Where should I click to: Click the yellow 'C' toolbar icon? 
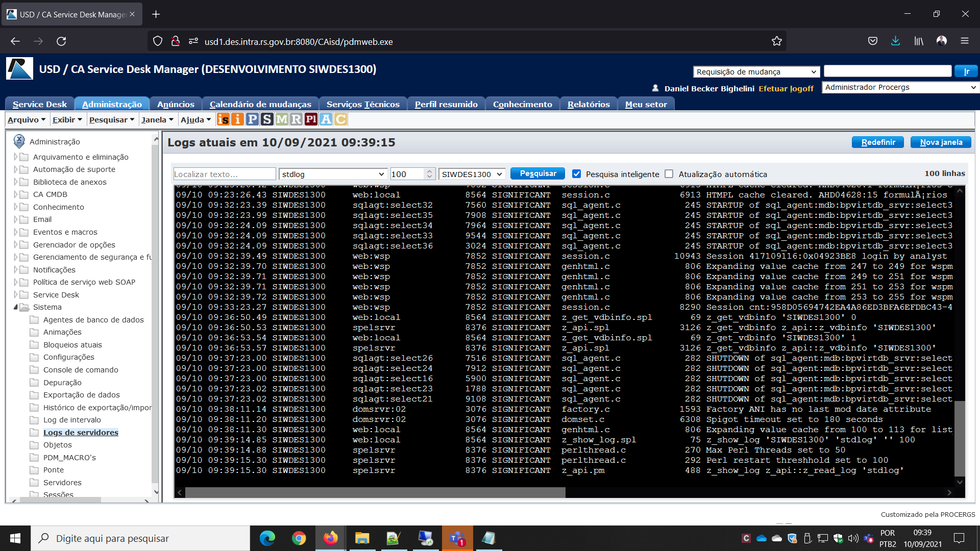pos(340,119)
